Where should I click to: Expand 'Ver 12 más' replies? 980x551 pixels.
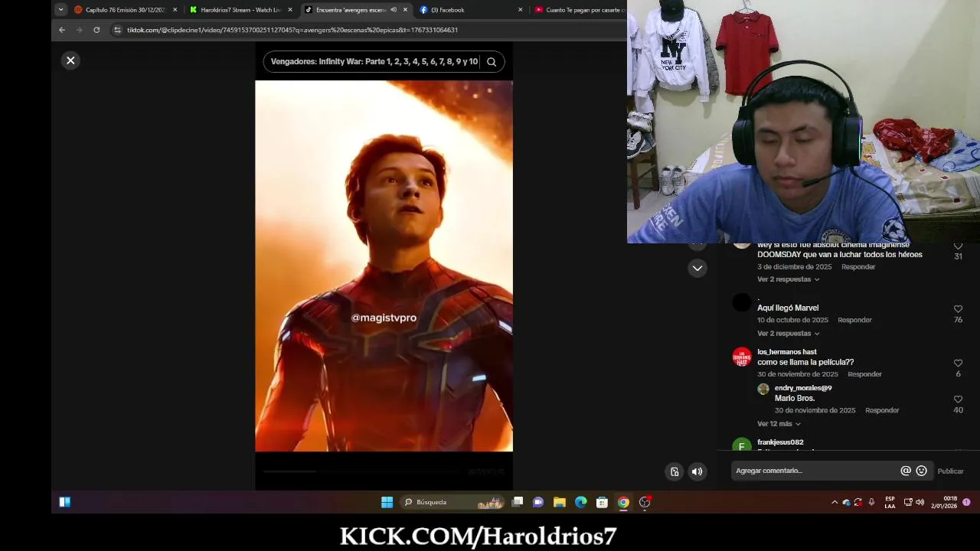779,424
